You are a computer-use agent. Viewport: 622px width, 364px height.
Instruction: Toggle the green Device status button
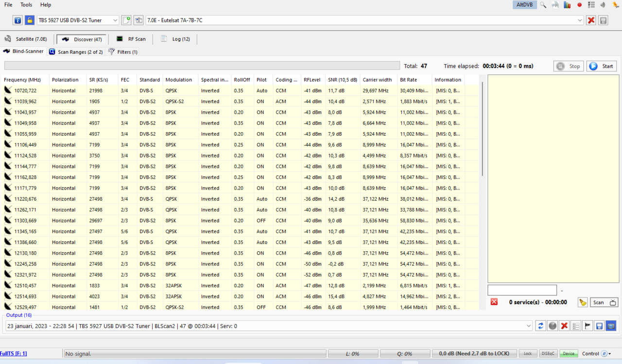pyautogui.click(x=569, y=354)
